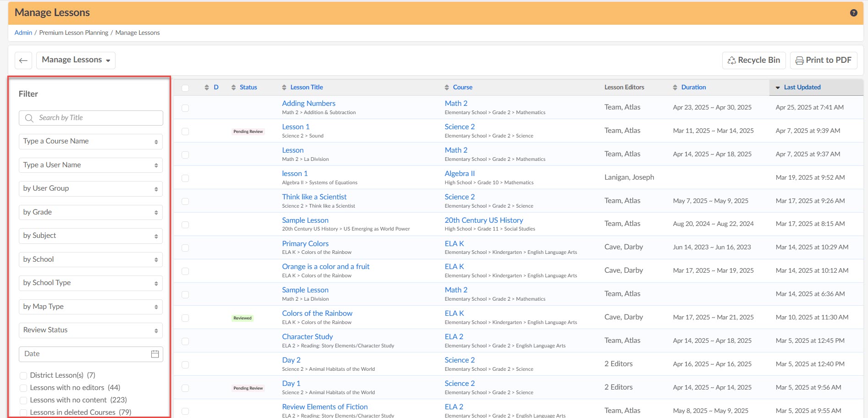Toggle the select-all checkbox in table header
Image resolution: width=868 pixels, height=418 pixels.
click(x=185, y=88)
